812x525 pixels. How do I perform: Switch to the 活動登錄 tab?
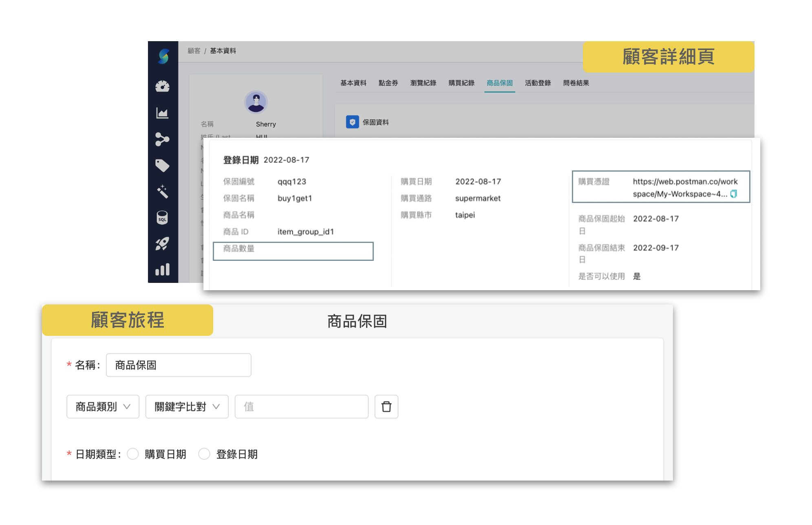[x=537, y=83]
